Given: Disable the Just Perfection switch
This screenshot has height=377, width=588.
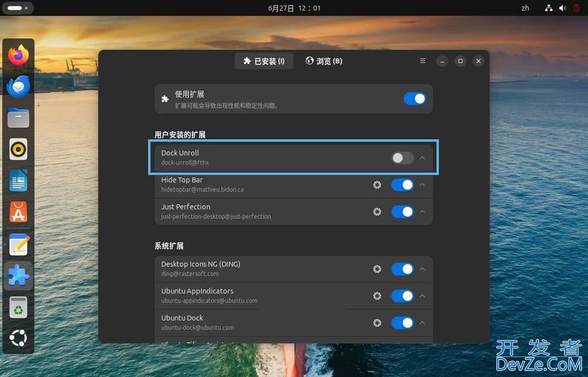Looking at the screenshot, I should click(x=402, y=212).
